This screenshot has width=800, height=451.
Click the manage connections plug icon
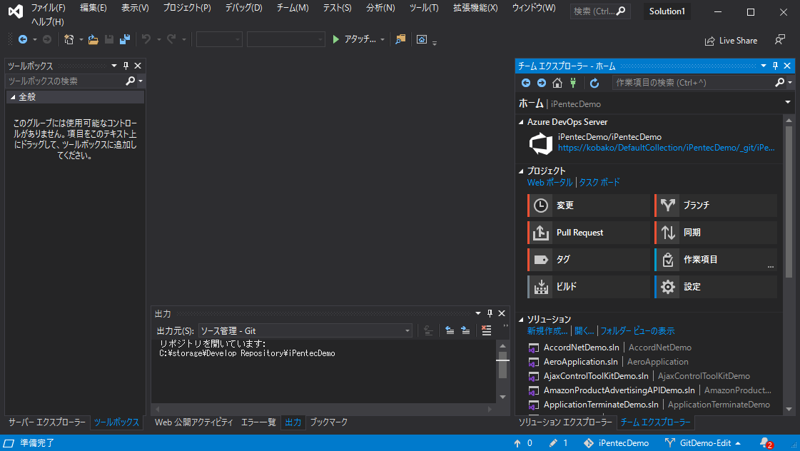[573, 83]
